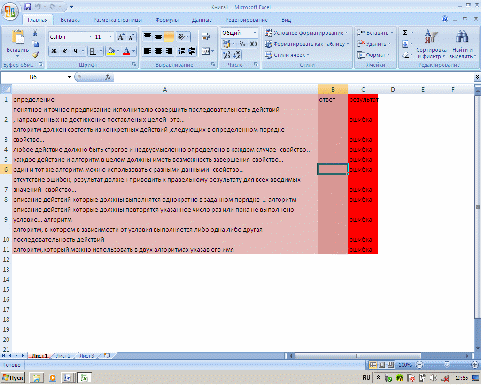Expand the Name Box dropdown arrow
Viewport: 482px width, 385px height.
click(x=69, y=77)
